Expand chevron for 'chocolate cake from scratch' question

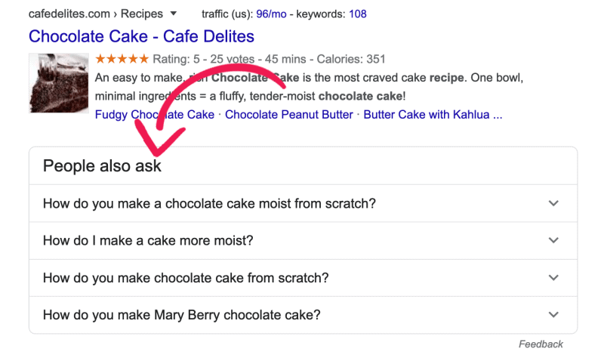pos(553,277)
